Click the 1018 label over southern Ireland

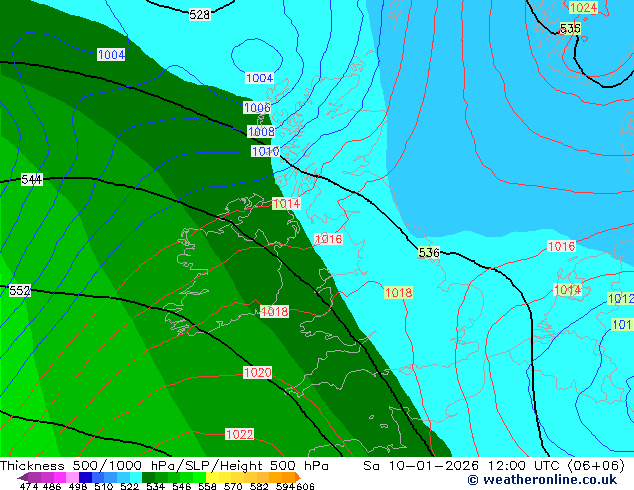pyautogui.click(x=275, y=311)
